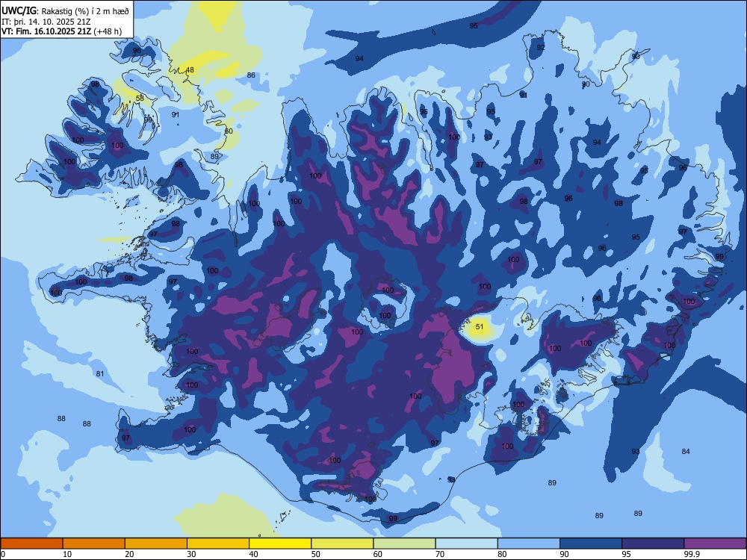
Task: Click the '(+48 h)' forecast offset text
Action: [x=108, y=31]
